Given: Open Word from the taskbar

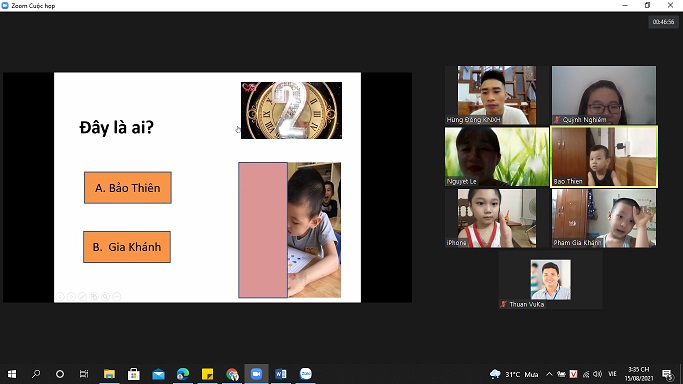Looking at the screenshot, I should point(281,374).
